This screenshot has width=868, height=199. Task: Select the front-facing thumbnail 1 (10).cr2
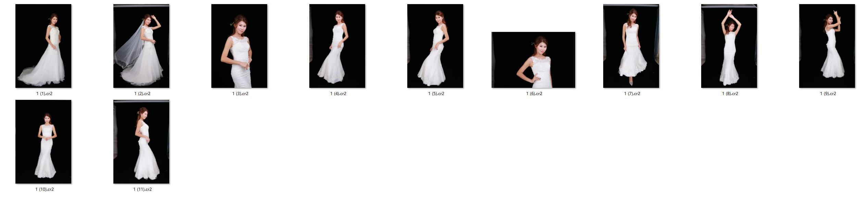pos(44,142)
